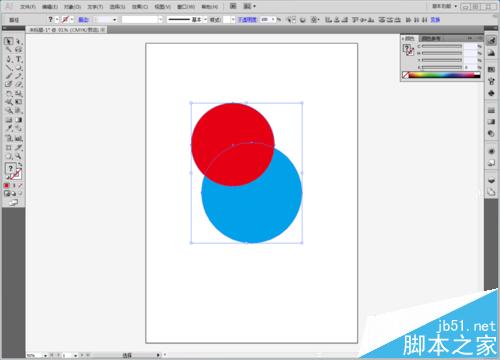Image resolution: width=500 pixels, height=360 pixels.
Task: Open the Gradient panel from right dock
Action: point(491,122)
